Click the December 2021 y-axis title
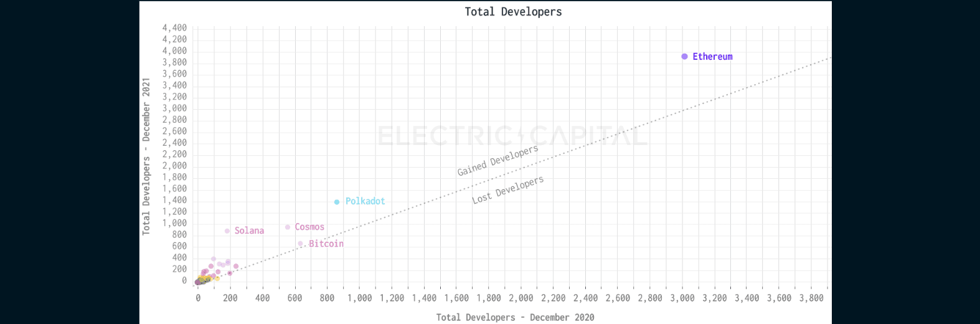Image resolution: width=980 pixels, height=324 pixels. (146, 156)
